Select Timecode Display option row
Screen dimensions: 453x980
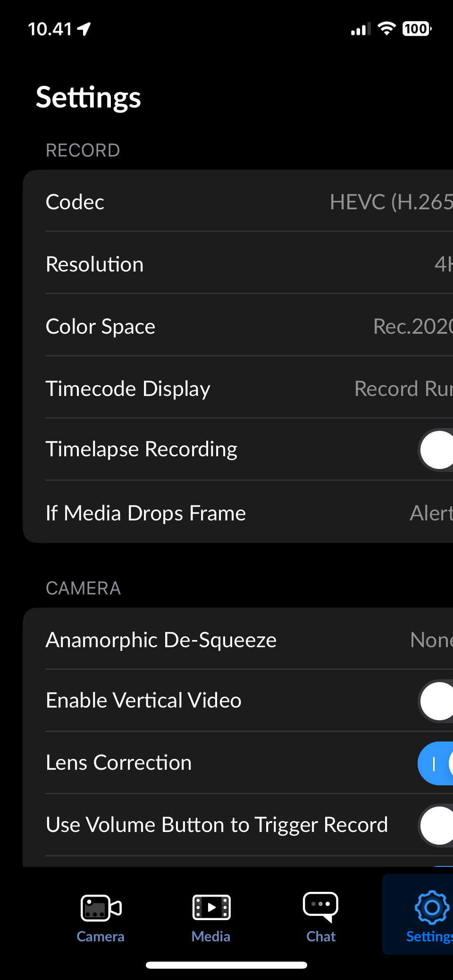coord(238,387)
